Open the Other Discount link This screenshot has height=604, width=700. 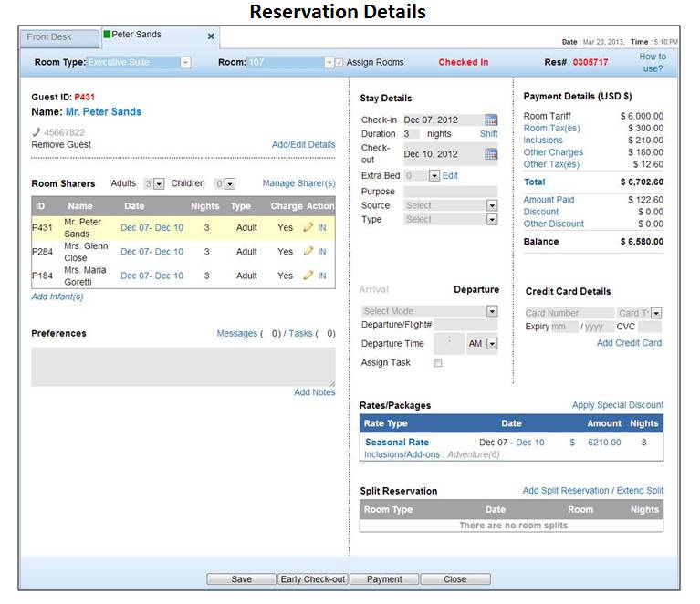pos(554,224)
